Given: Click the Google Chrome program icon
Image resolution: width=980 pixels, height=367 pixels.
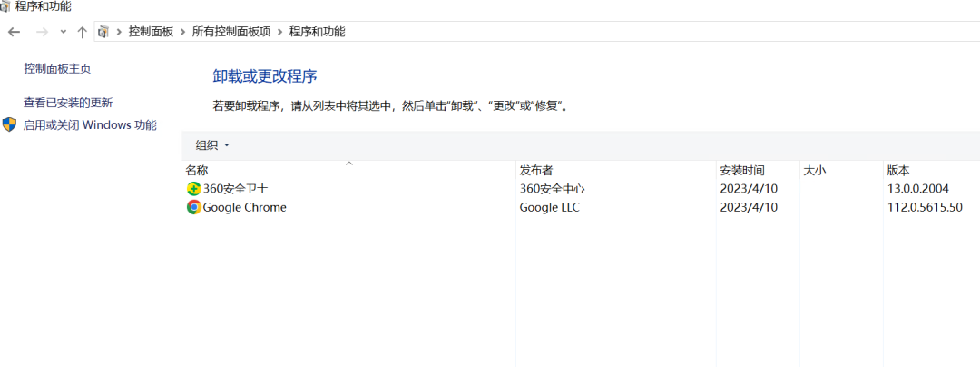Looking at the screenshot, I should point(194,207).
